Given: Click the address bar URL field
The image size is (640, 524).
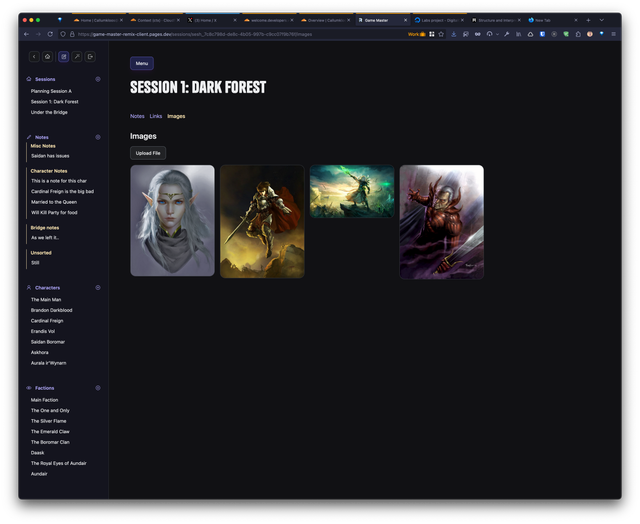Looking at the screenshot, I should click(x=241, y=34).
